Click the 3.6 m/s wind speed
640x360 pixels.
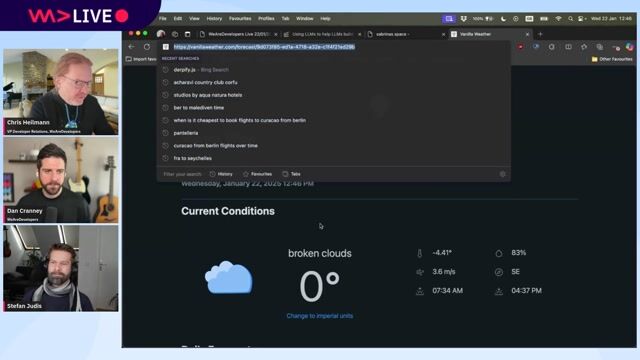(444, 272)
